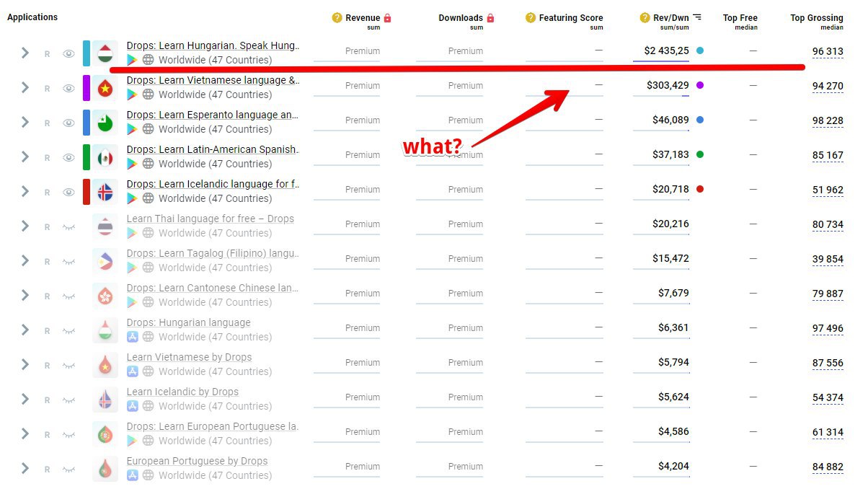This screenshot has width=868, height=489.
Task: Click the Learn Esperanto app icon
Action: (105, 123)
